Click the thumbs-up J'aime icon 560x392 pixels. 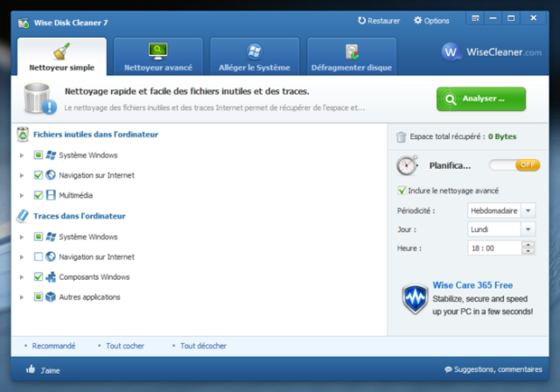(x=31, y=370)
